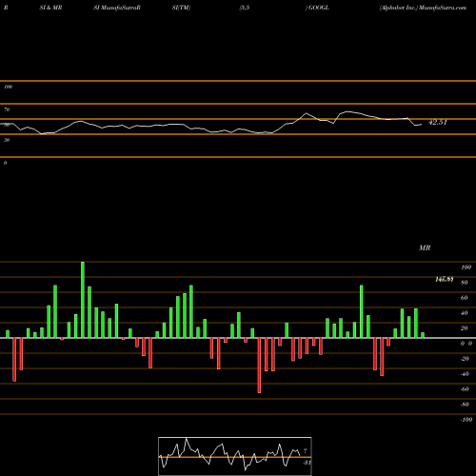Click the current RSI value 42.51
Viewport: 476px width, 476px height.
[437, 123]
